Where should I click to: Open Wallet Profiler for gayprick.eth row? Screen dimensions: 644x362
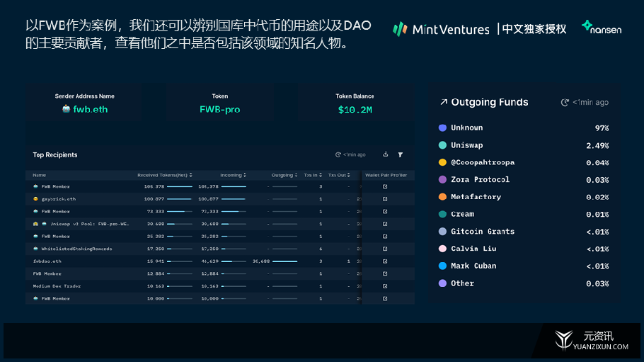(385, 199)
